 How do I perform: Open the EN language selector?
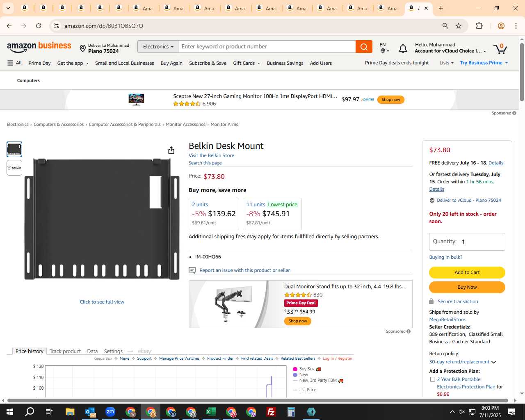click(384, 48)
